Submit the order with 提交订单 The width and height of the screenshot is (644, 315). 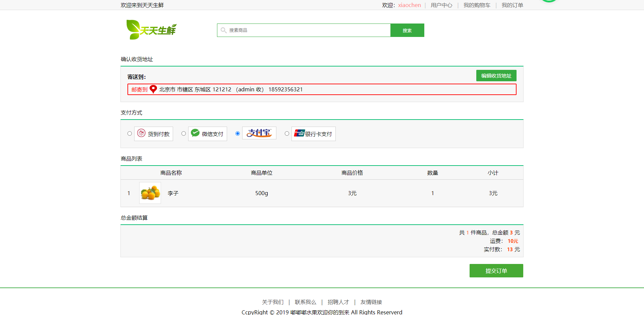[496, 271]
